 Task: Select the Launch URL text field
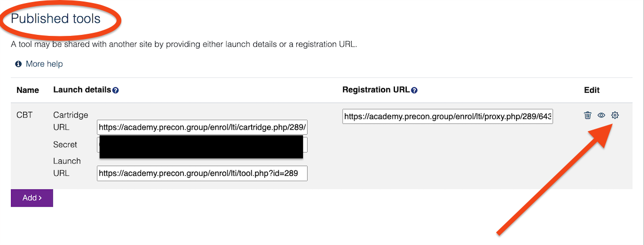tap(202, 173)
